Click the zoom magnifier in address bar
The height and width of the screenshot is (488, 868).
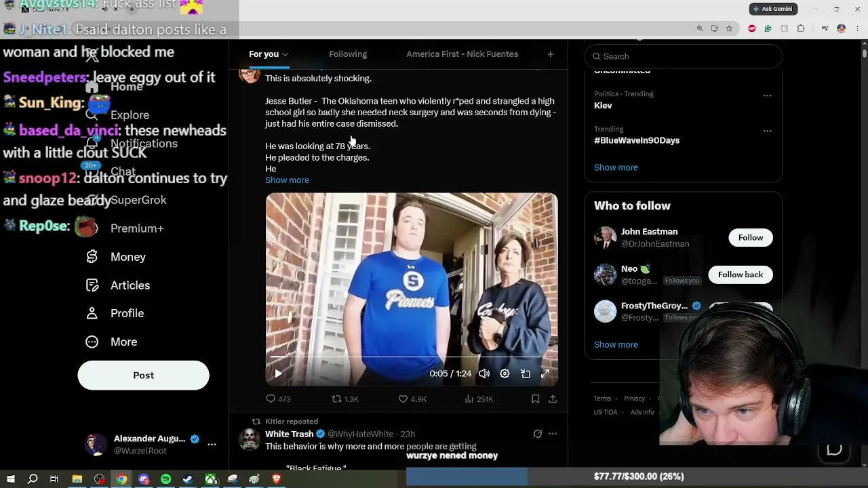(700, 28)
